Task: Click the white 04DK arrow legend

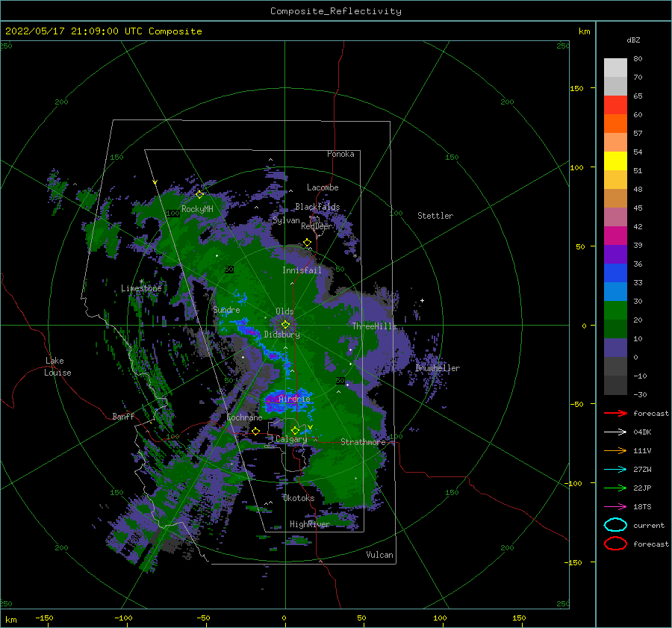Action: pyautogui.click(x=615, y=432)
